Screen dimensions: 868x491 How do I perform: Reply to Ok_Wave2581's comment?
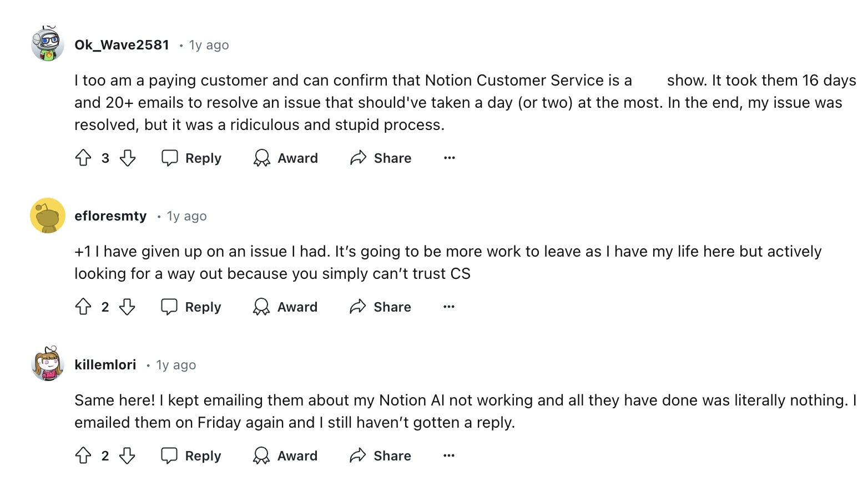pyautogui.click(x=191, y=158)
